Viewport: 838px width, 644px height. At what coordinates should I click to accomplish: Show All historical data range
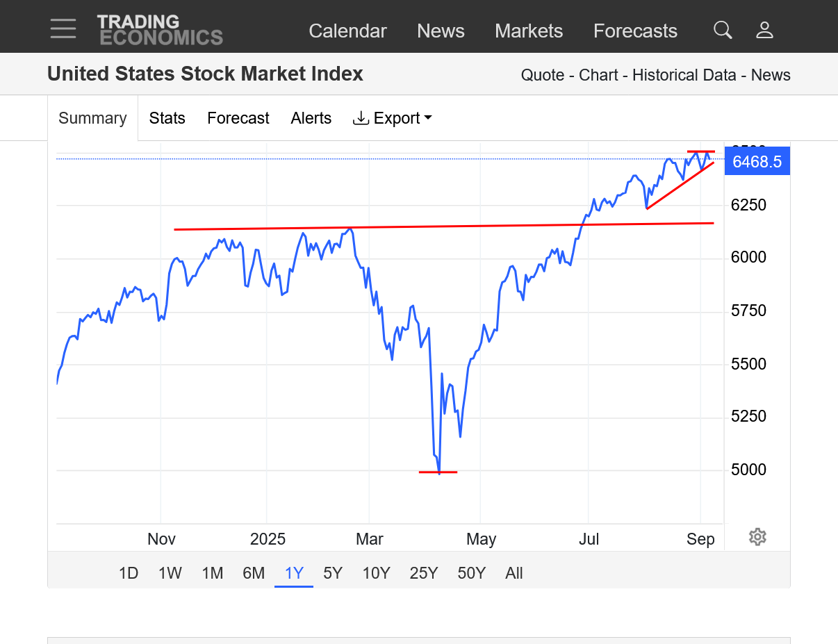(x=514, y=573)
